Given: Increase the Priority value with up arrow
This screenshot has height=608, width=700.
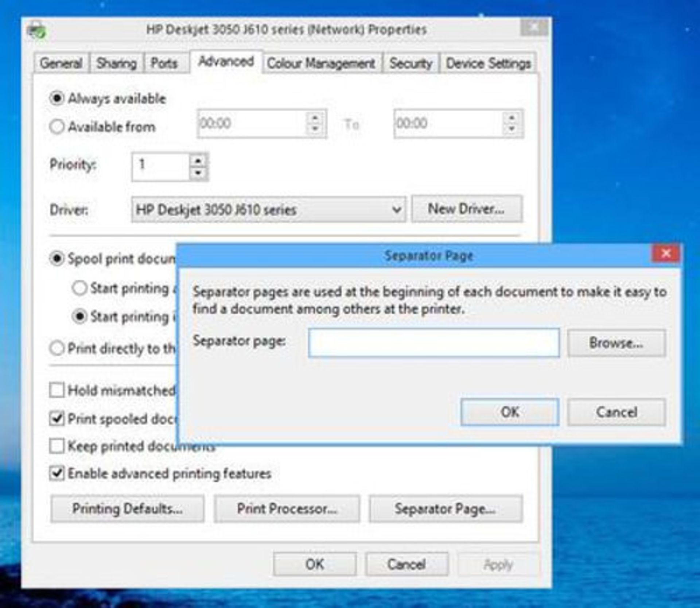Looking at the screenshot, I should click(x=198, y=161).
